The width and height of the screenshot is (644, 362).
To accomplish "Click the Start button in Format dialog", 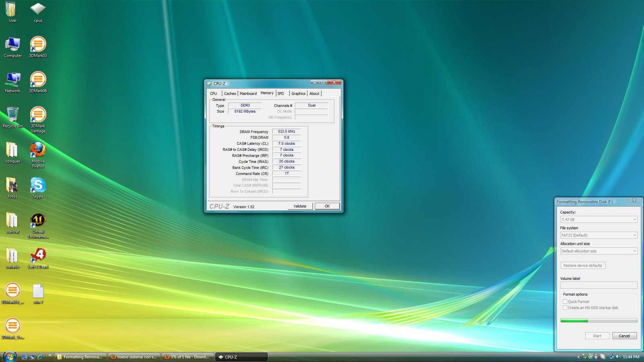I will [x=597, y=336].
